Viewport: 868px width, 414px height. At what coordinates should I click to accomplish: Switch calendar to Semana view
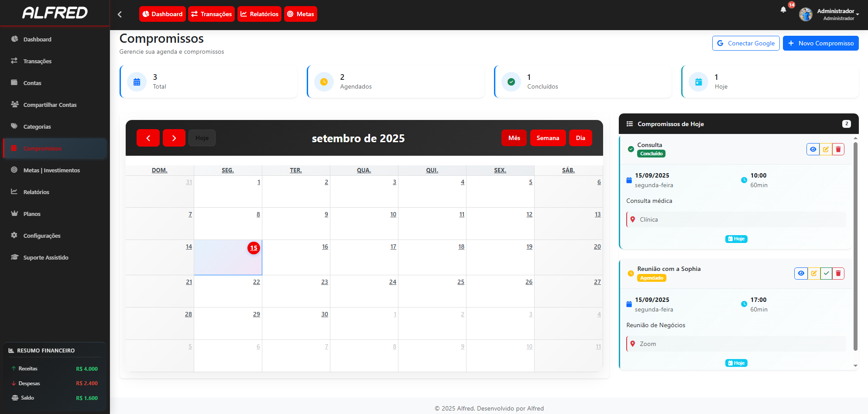pyautogui.click(x=547, y=138)
